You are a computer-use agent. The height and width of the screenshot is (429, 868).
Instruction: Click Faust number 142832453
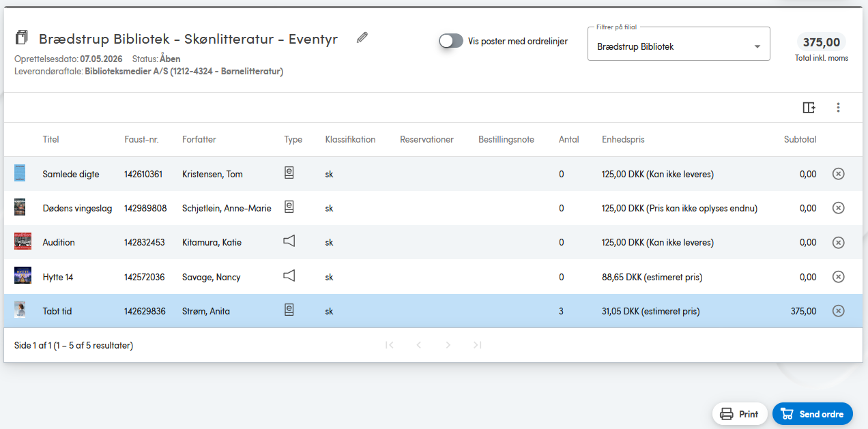coord(145,242)
